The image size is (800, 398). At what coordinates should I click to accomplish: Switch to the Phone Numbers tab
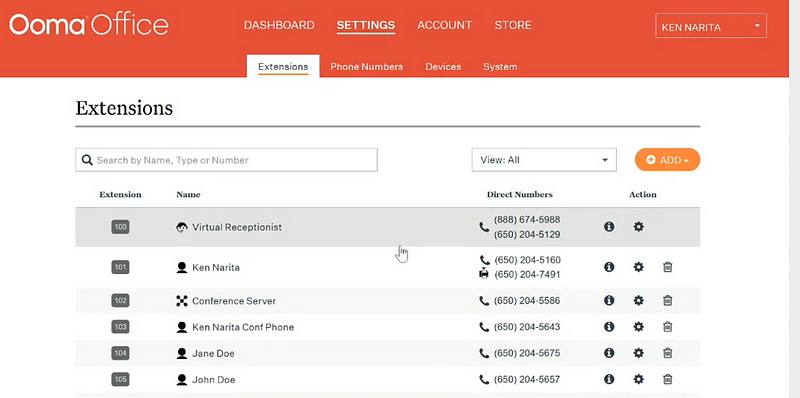click(366, 67)
